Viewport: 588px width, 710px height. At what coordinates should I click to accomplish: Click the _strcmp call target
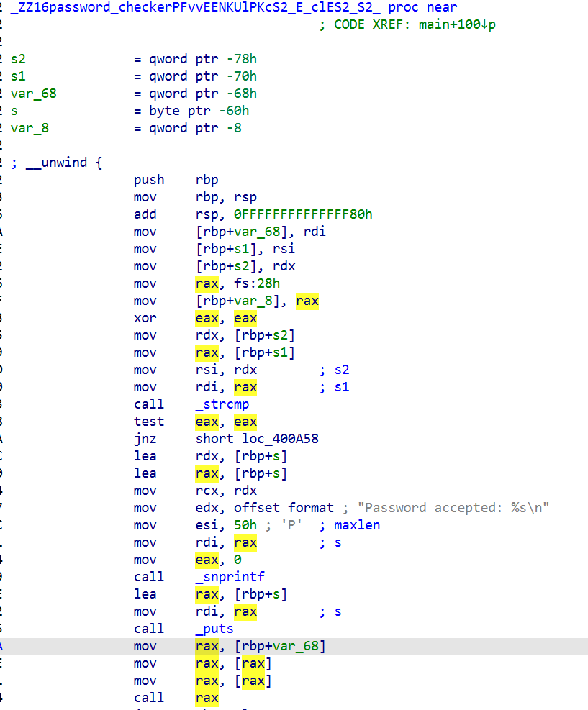click(222, 404)
